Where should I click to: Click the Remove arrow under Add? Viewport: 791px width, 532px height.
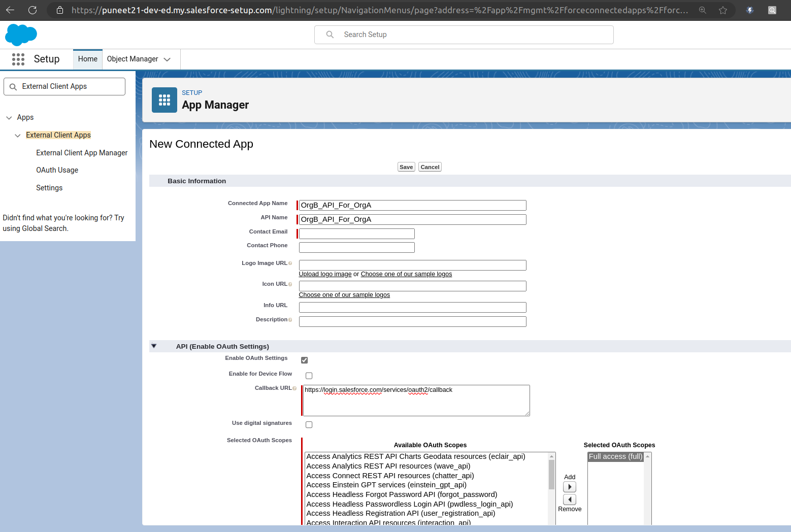click(x=569, y=500)
